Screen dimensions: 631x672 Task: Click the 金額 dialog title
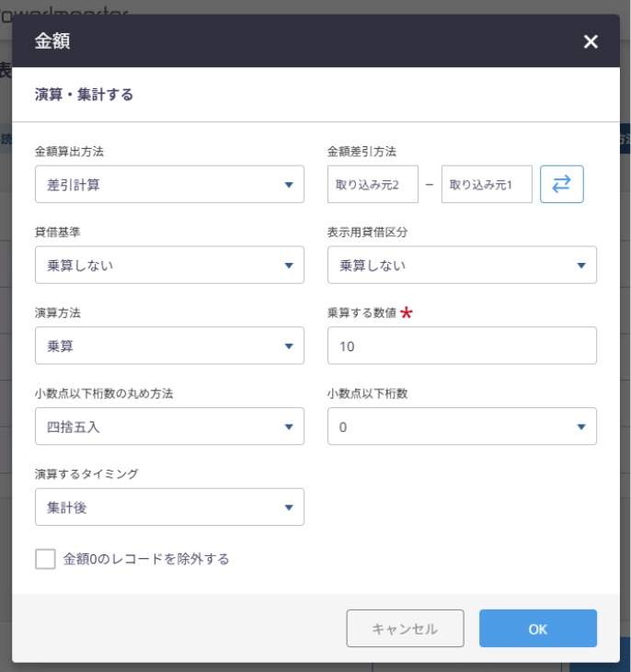pos(52,41)
